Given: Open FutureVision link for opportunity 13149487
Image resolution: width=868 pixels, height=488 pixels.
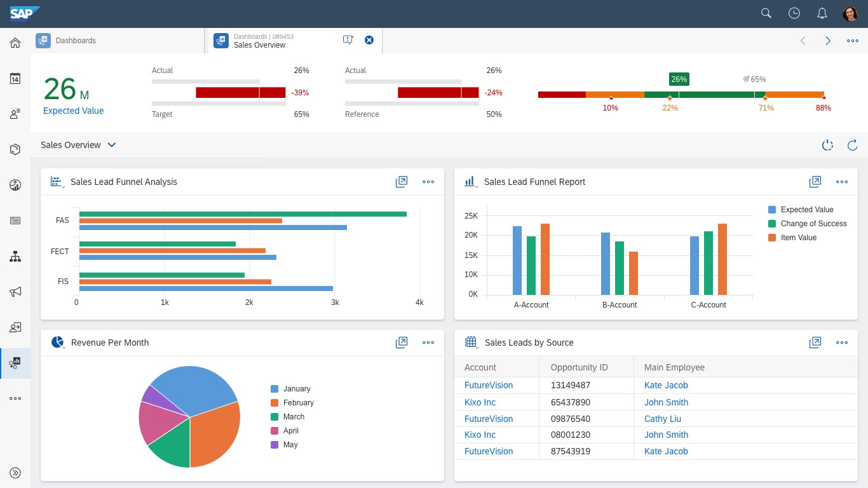Looking at the screenshot, I should (489, 385).
